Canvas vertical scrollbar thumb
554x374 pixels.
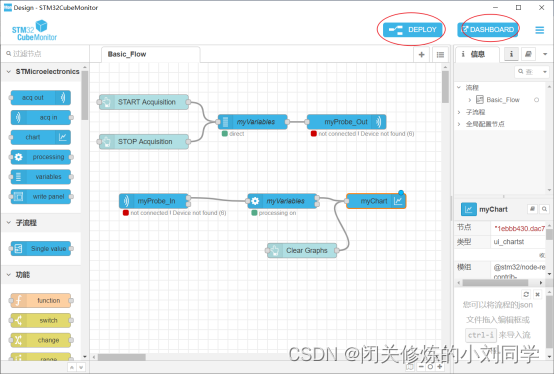point(445,87)
